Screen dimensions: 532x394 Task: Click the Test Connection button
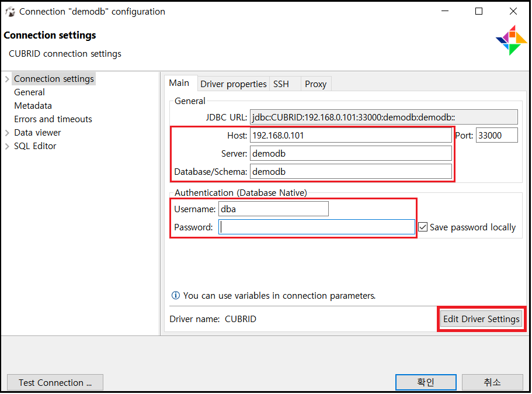click(x=55, y=383)
